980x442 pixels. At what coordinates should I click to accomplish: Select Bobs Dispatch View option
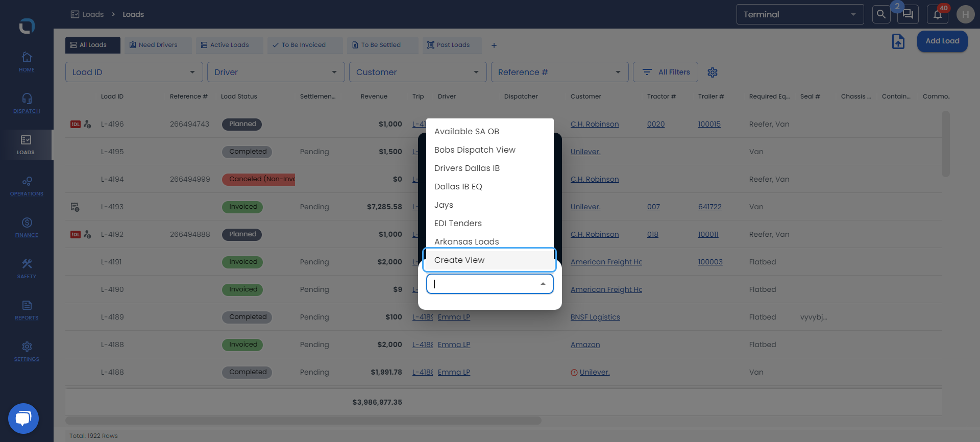coord(489,150)
